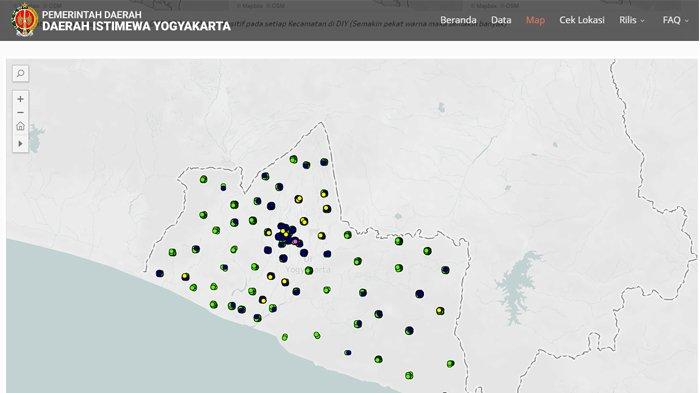Click the small lake near the map's western edge
The image size is (700, 393).
[x=35, y=138]
